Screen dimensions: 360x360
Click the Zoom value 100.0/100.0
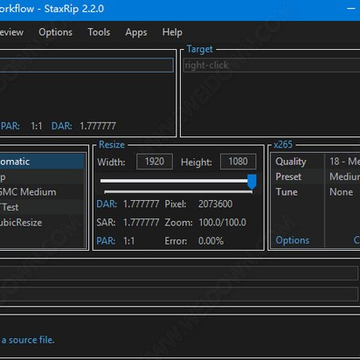pyautogui.click(x=222, y=222)
